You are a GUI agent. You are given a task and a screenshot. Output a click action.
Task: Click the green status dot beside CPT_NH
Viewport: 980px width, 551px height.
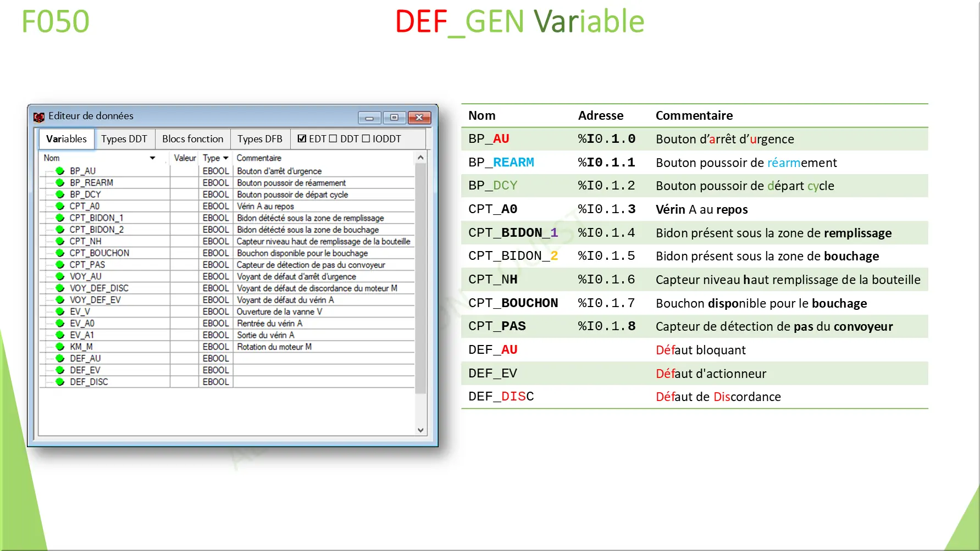click(59, 241)
